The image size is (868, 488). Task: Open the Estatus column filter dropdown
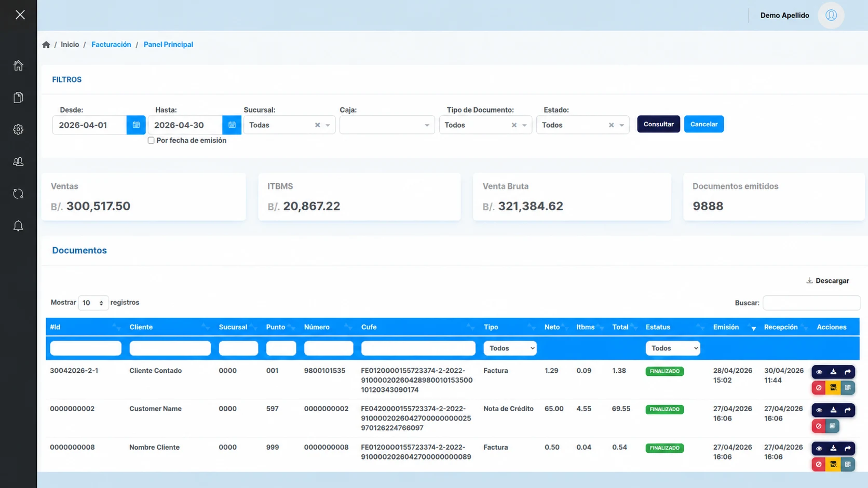tap(673, 348)
